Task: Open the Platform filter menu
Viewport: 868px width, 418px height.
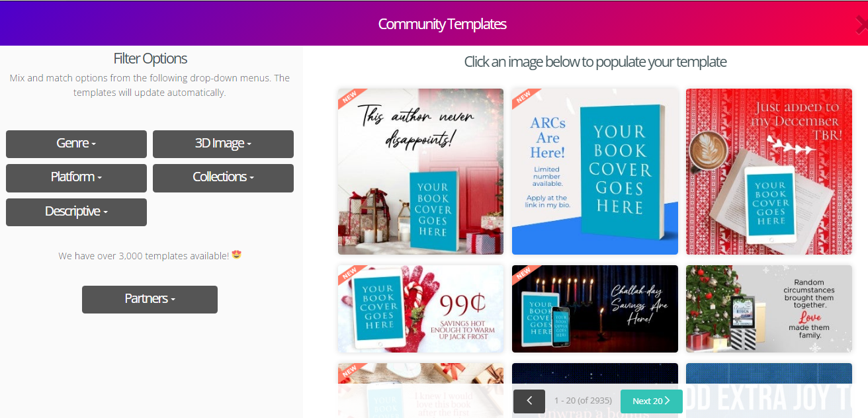Action: tap(76, 177)
